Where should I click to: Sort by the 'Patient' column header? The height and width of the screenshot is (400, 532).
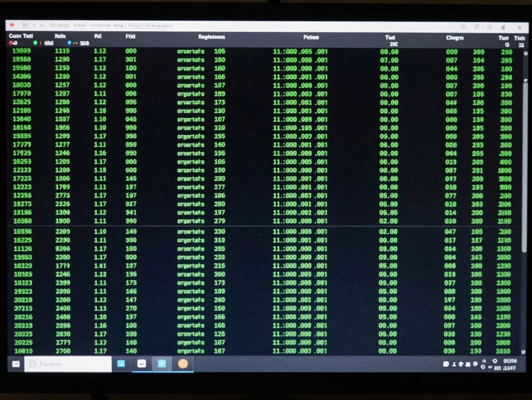pyautogui.click(x=311, y=37)
